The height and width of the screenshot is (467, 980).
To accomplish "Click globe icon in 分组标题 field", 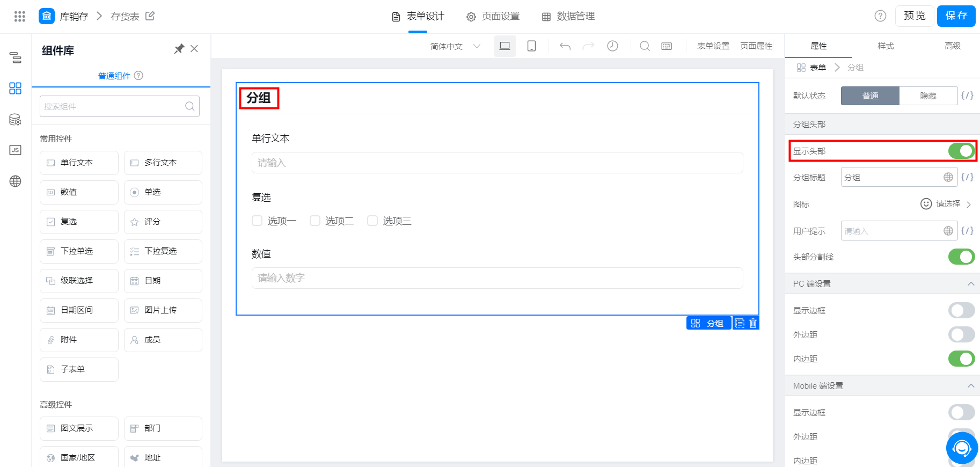I will (x=948, y=177).
